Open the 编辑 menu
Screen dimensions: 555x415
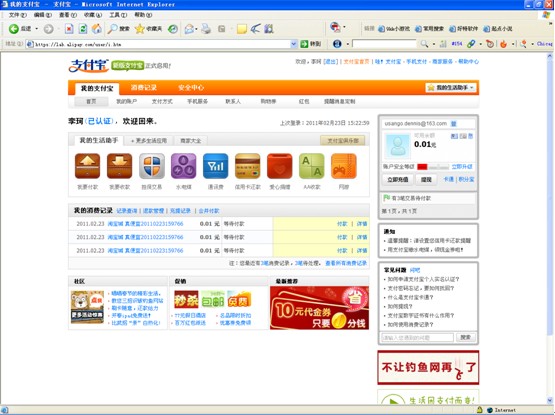click(42, 15)
